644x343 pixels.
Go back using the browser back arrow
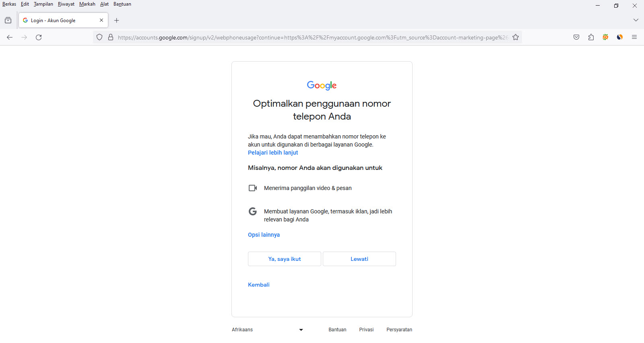click(x=10, y=37)
